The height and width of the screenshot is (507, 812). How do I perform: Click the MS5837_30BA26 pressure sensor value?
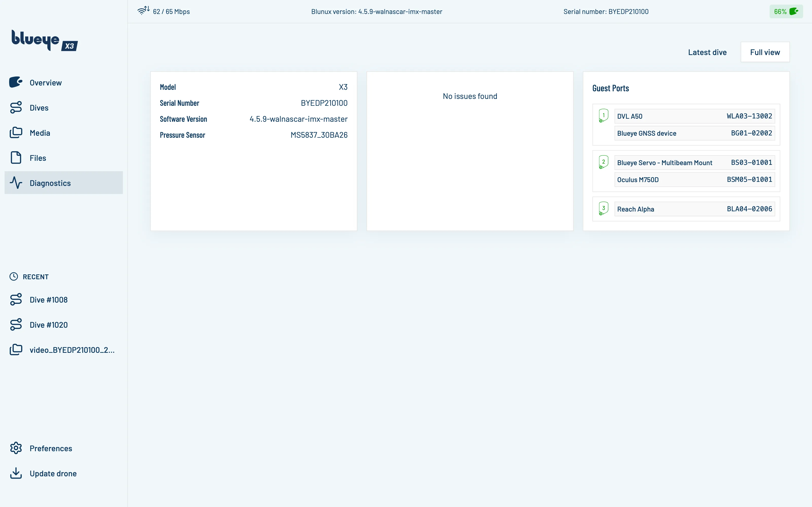[319, 135]
